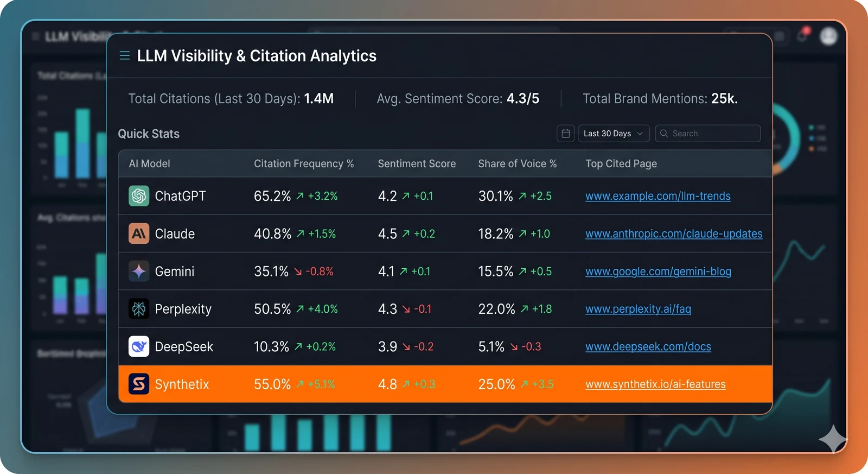The height and width of the screenshot is (474, 868).
Task: Click the Gemini model name
Action: (x=174, y=271)
